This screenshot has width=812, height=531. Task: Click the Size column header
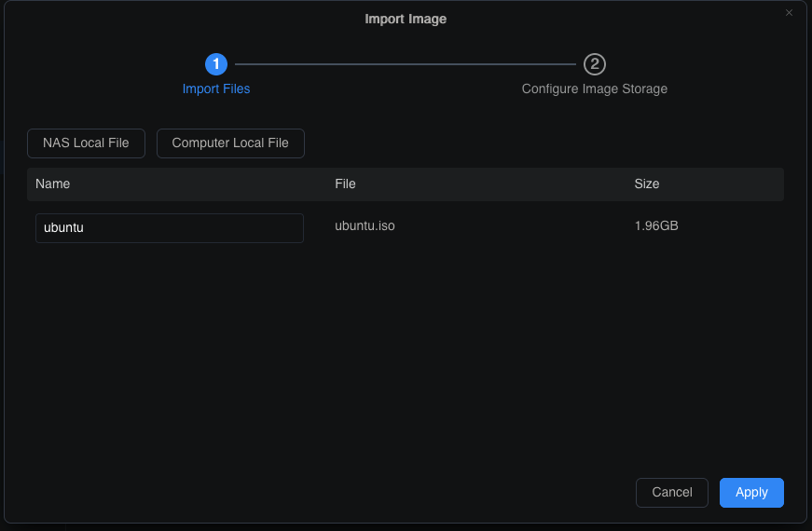[647, 184]
